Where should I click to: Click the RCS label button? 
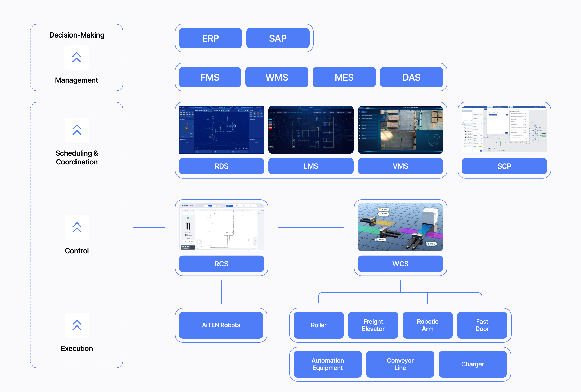221,264
